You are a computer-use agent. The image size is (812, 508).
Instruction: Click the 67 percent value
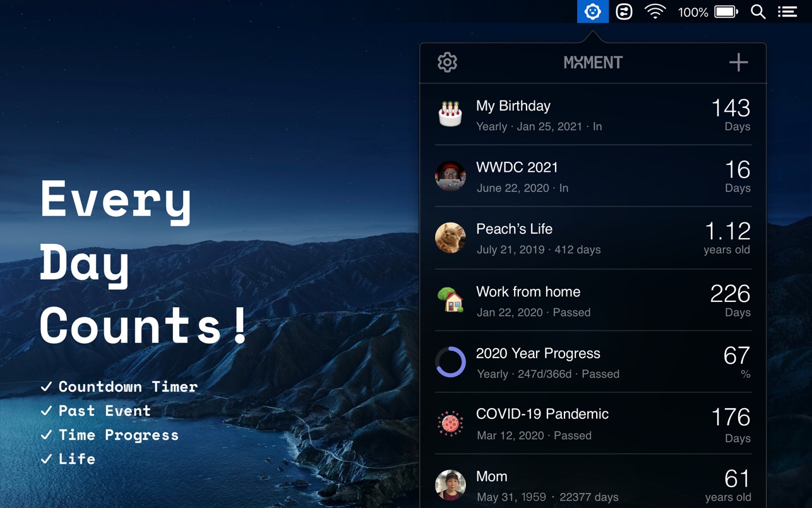pyautogui.click(x=737, y=356)
